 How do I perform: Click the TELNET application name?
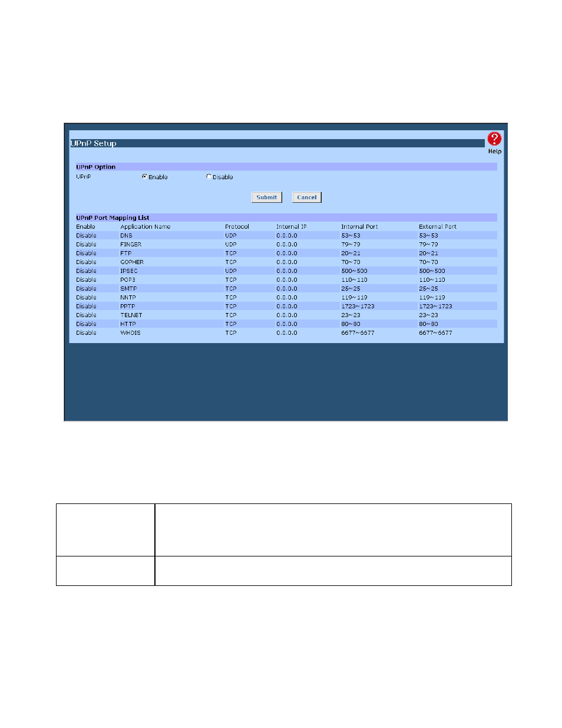click(131, 315)
